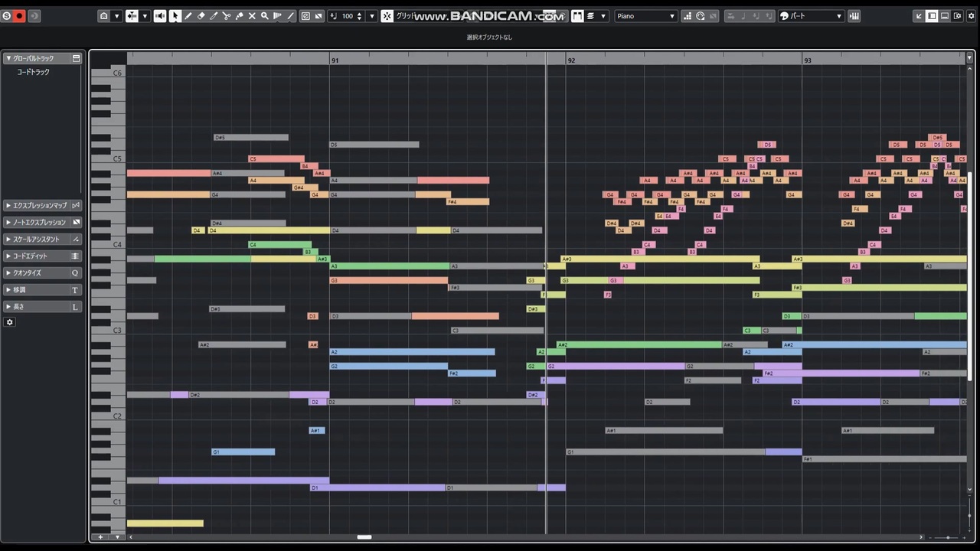Select the コードトラック item
980x551 pixels.
point(33,72)
